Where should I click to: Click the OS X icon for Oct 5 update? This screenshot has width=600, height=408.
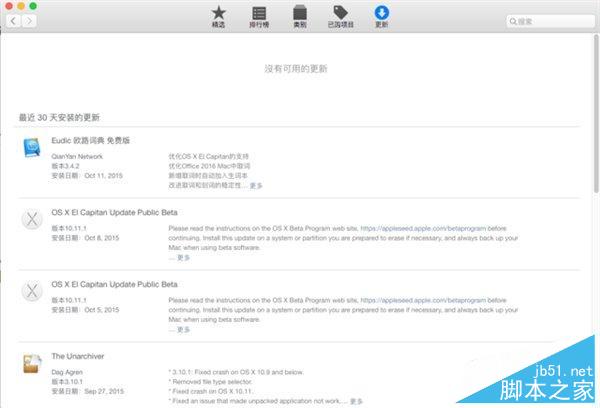32,291
